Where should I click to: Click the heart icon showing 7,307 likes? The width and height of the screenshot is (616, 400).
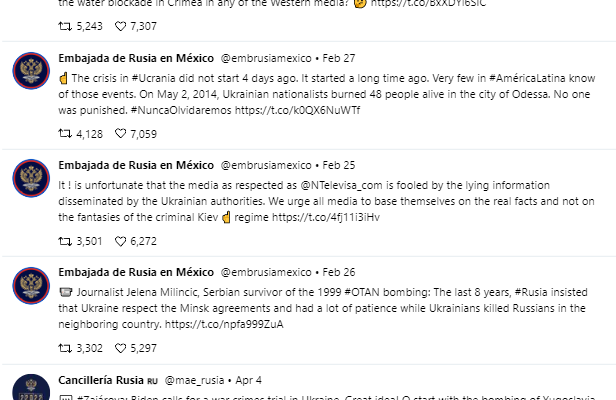tap(120, 26)
